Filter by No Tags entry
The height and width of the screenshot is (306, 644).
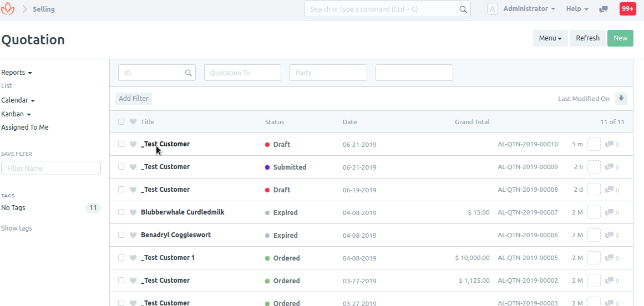pos(13,208)
